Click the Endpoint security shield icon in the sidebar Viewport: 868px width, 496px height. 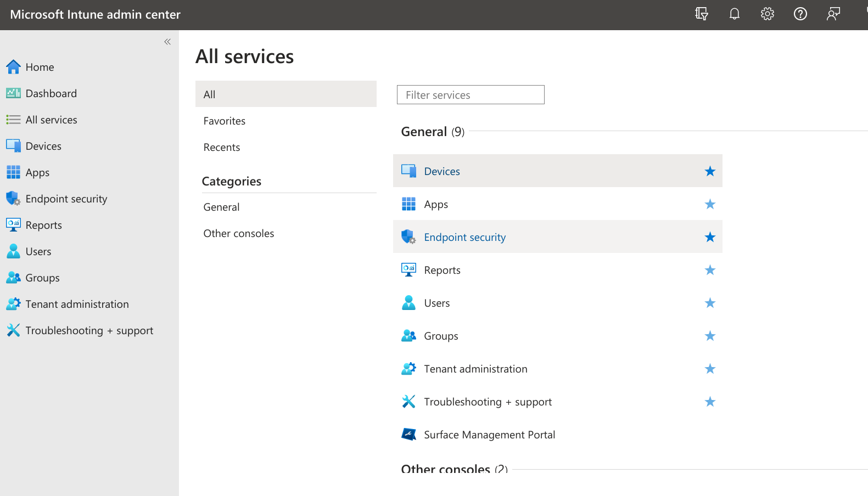click(13, 199)
